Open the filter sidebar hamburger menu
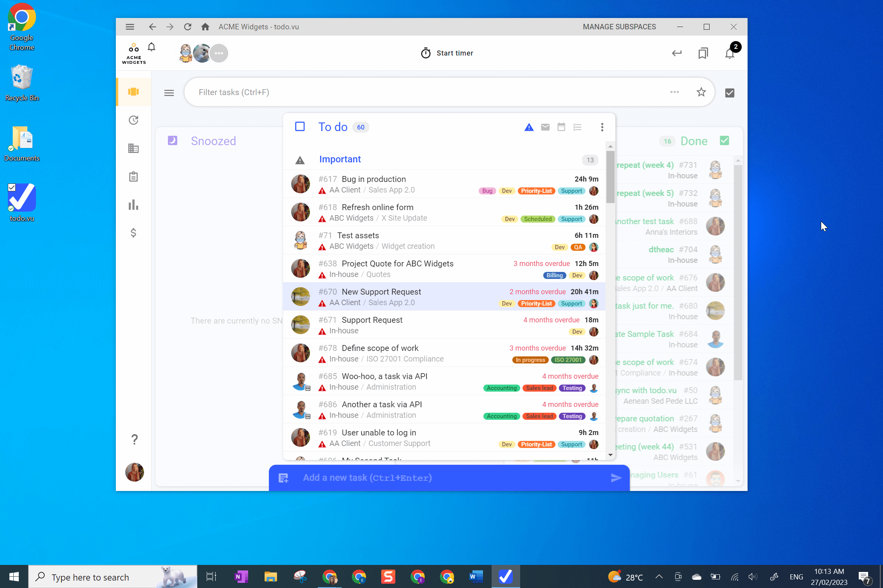This screenshot has height=588, width=883. click(x=169, y=93)
